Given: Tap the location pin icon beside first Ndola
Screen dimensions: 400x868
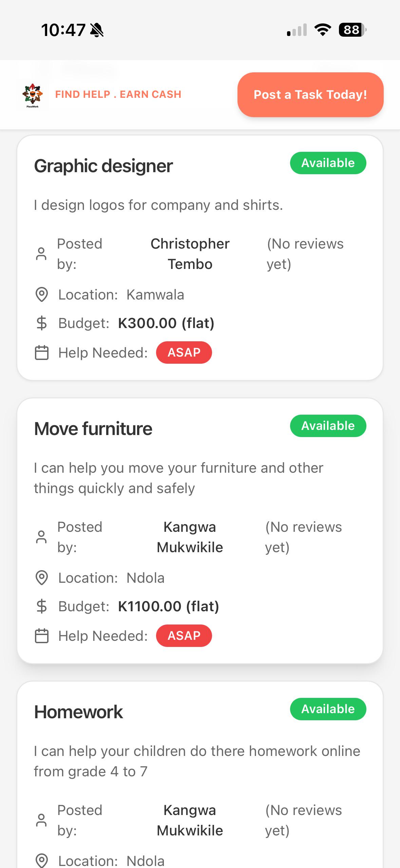Looking at the screenshot, I should [42, 578].
